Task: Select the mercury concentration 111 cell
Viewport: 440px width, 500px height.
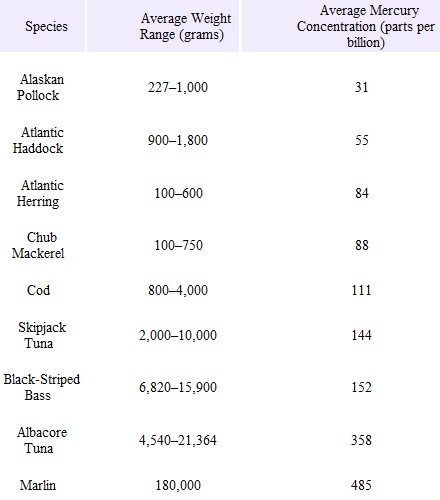Action: click(362, 290)
